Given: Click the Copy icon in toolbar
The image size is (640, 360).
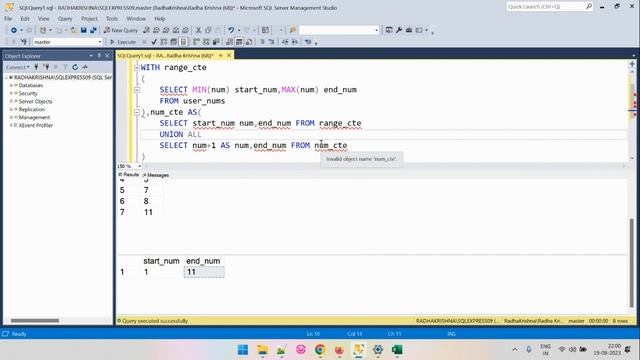Looking at the screenshot, I should pos(208,30).
